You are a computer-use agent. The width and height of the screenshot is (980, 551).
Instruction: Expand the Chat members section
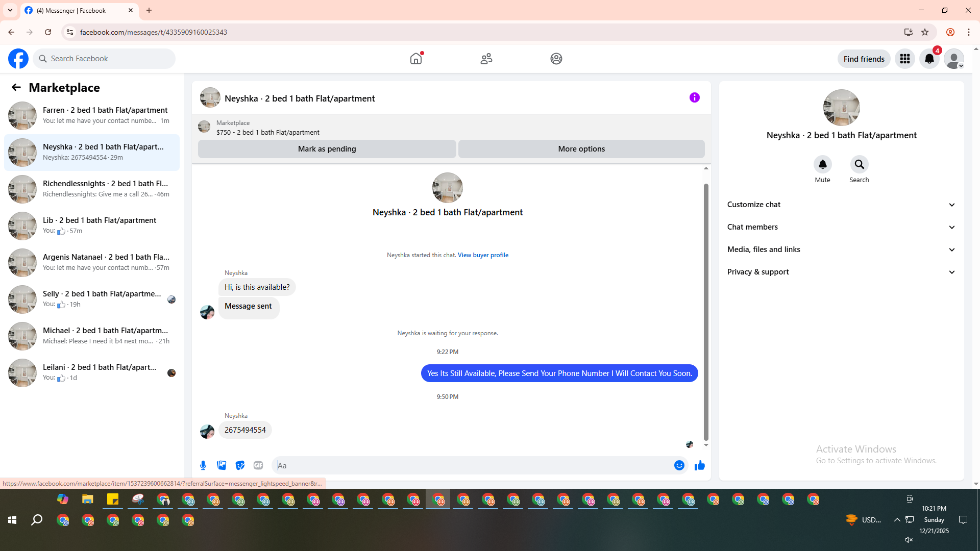click(841, 227)
